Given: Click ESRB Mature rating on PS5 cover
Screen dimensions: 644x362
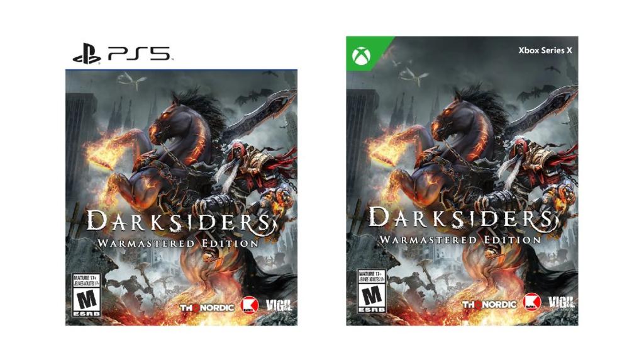Looking at the screenshot, I should 86,295.
